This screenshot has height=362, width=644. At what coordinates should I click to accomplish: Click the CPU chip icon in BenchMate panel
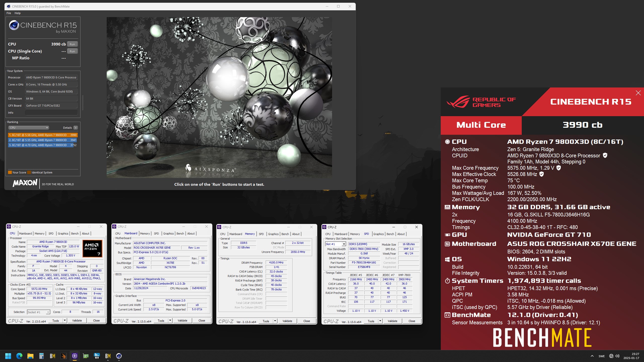447,142
